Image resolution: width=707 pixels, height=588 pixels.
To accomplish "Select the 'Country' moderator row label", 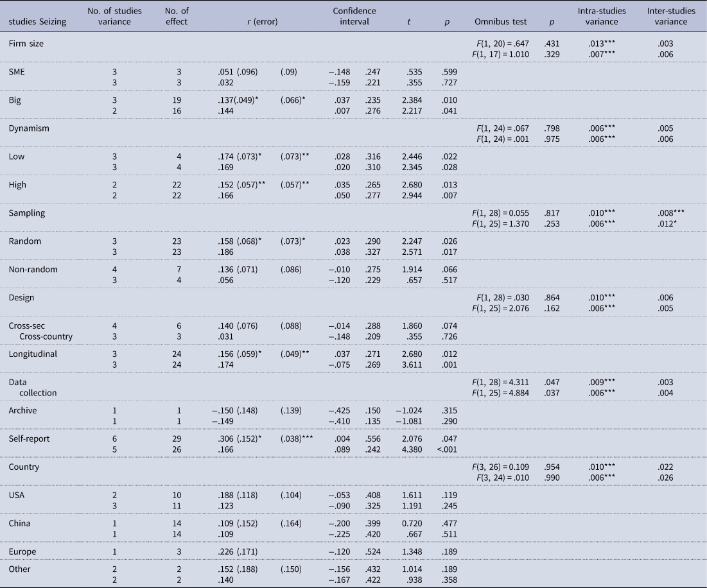I will pyautogui.click(x=25, y=467).
